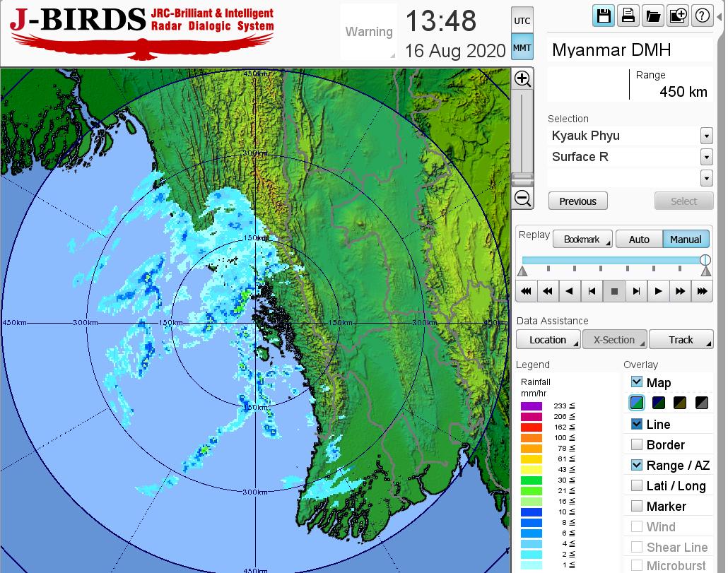Zoom out with the magnifier minus icon
The image size is (728, 573).
pyautogui.click(x=523, y=198)
